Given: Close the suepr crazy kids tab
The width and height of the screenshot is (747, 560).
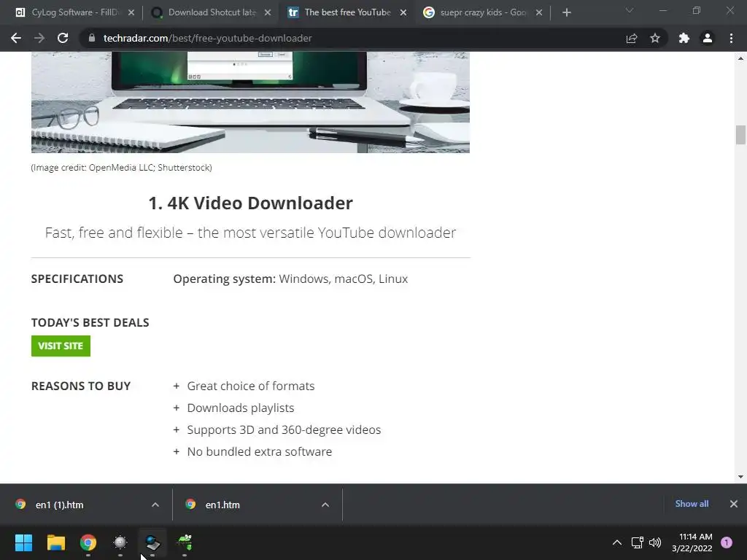Looking at the screenshot, I should click(x=539, y=12).
